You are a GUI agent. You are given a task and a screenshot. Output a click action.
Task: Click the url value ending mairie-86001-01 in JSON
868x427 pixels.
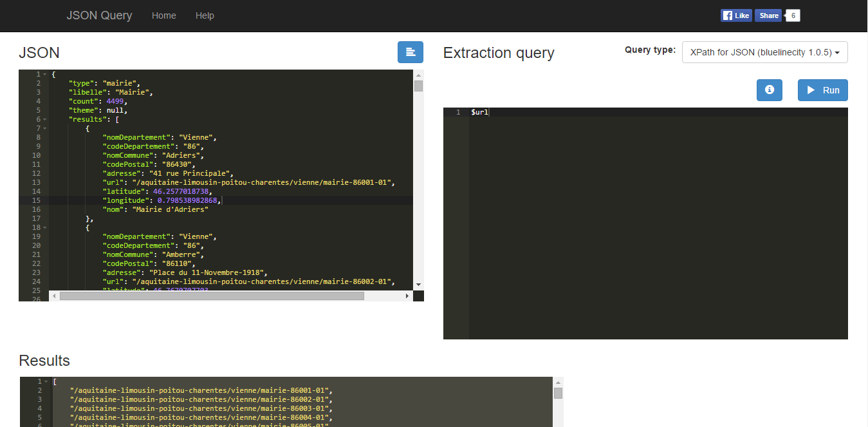point(262,182)
